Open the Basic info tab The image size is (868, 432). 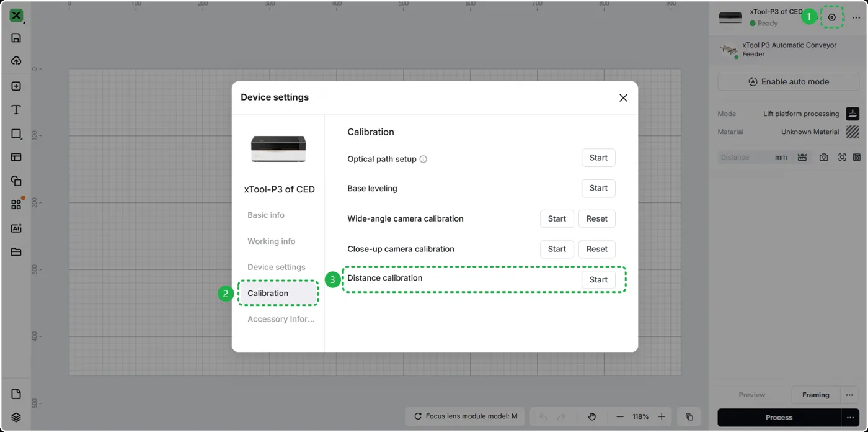pos(266,215)
